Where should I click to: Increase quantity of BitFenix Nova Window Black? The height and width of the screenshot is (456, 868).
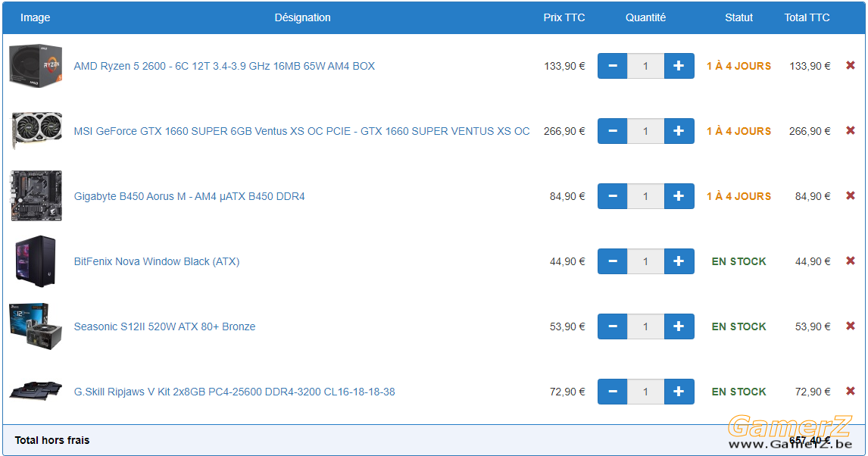pos(679,261)
